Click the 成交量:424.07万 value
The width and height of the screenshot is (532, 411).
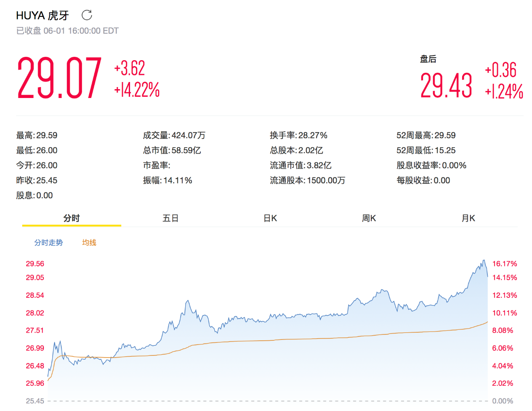(174, 135)
